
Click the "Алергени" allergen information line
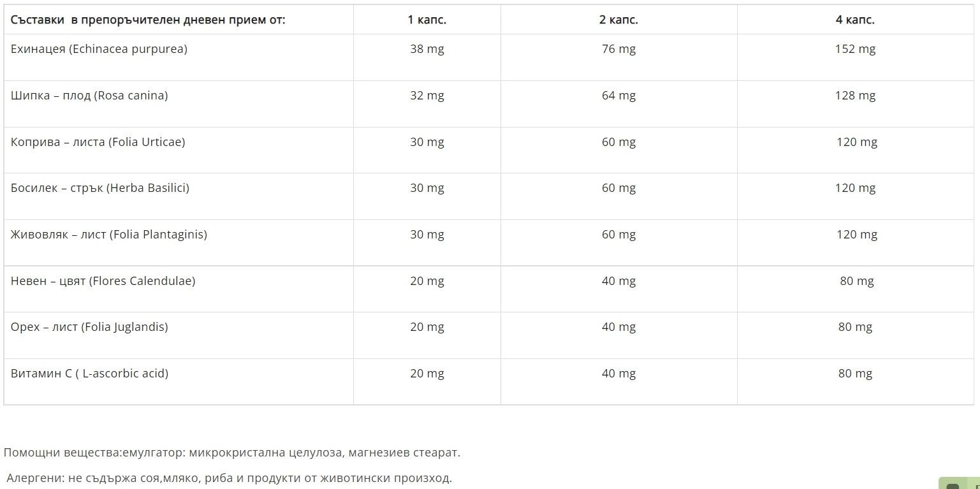click(x=229, y=478)
